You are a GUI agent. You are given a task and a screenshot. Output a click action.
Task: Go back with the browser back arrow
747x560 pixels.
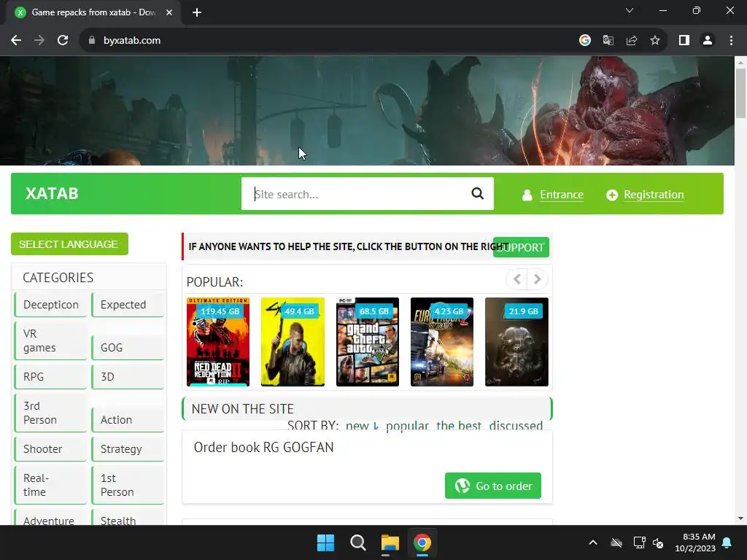16,41
